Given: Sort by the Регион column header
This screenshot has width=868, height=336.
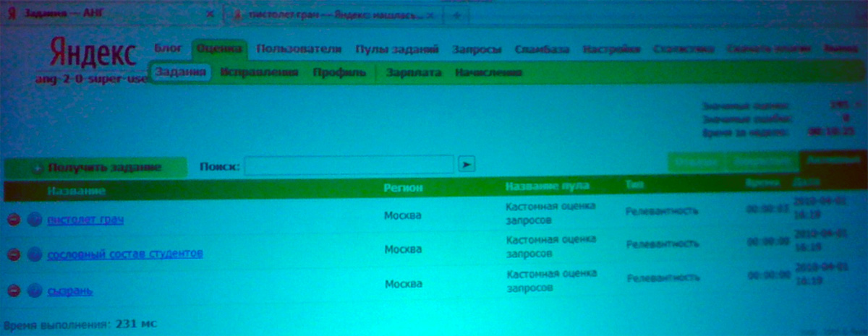Looking at the screenshot, I should 403,187.
